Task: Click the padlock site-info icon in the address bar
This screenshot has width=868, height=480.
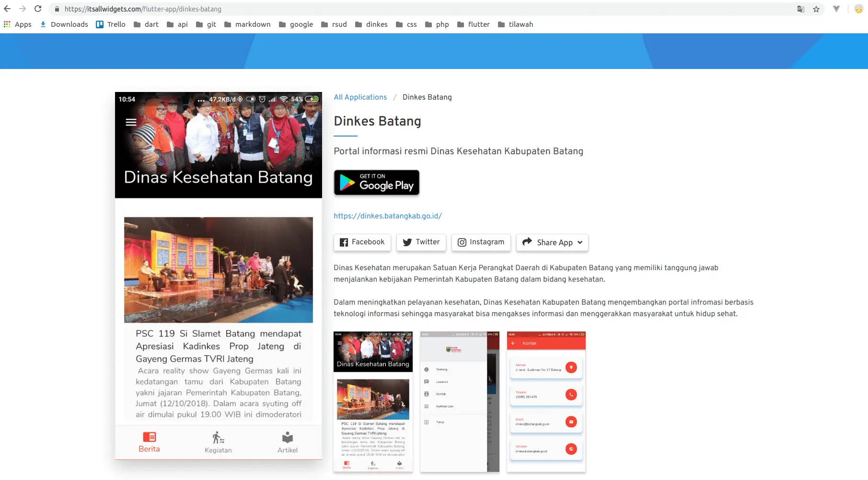Action: click(x=56, y=9)
